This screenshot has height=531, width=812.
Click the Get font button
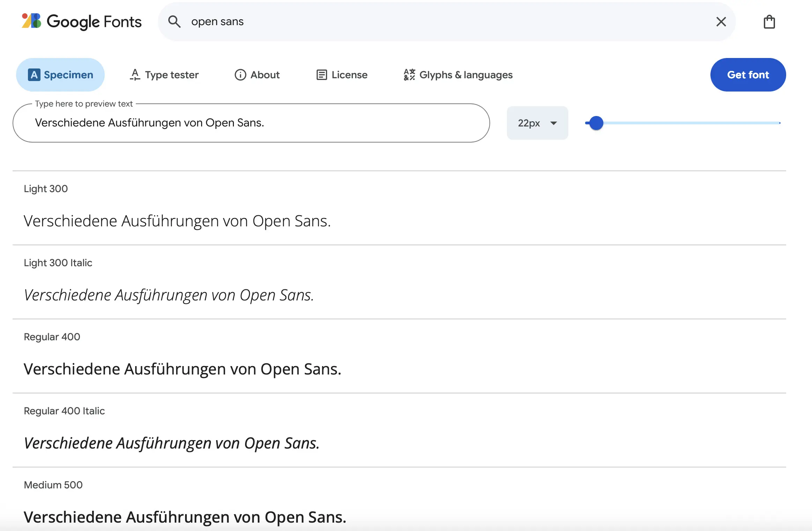(x=748, y=74)
